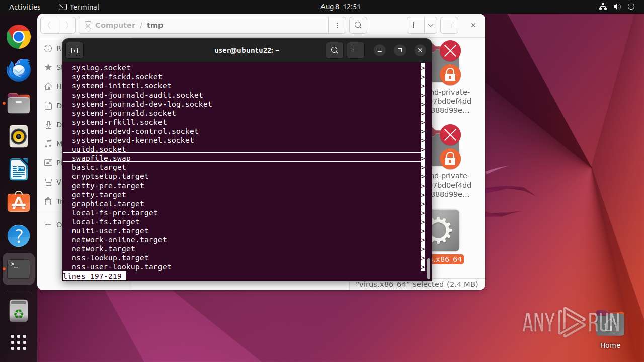The image size is (644, 362).
Task: Open Music icon in Files sidebar
Action: (48, 143)
